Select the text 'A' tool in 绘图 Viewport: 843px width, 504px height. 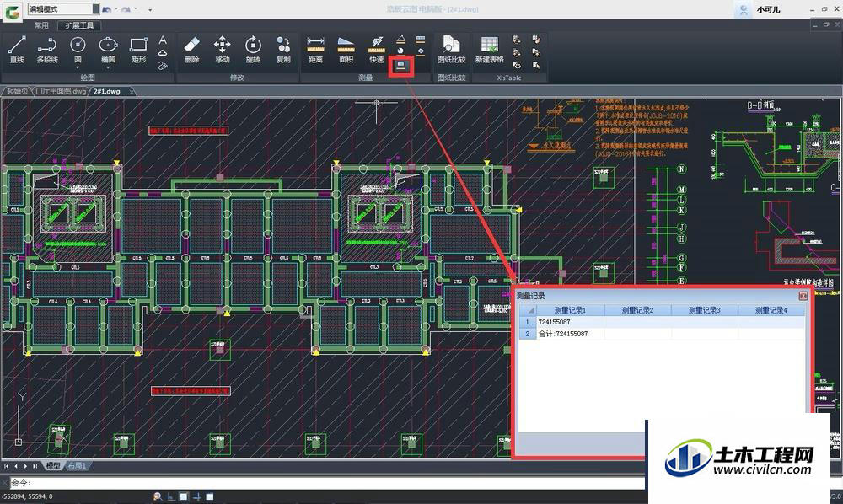(163, 40)
